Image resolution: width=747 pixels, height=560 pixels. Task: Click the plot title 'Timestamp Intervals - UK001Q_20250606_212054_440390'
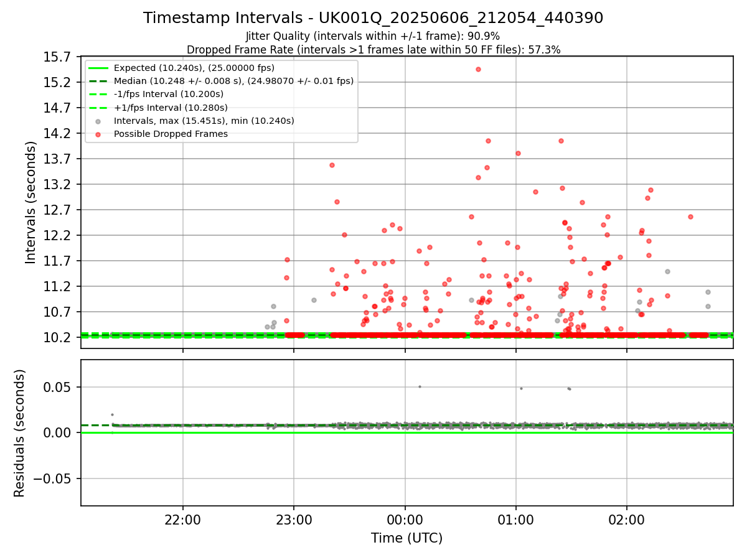(x=373, y=18)
